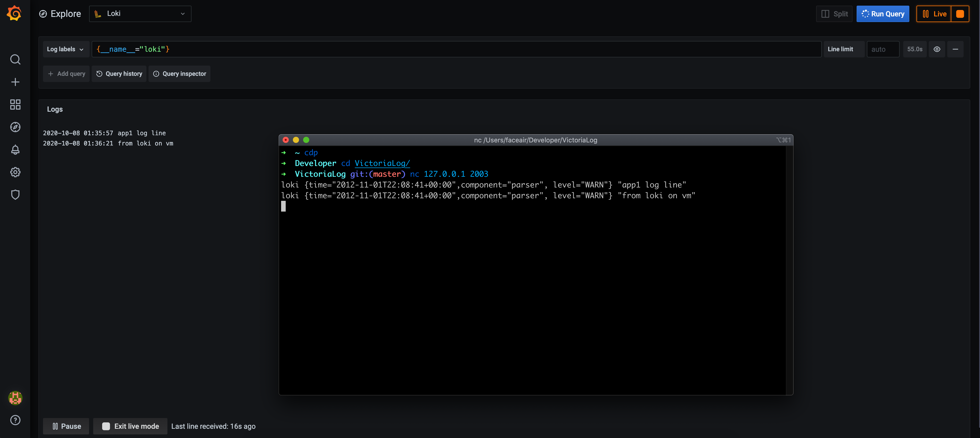The height and width of the screenshot is (438, 980).
Task: Open the Configuration gear icon
Action: pos(15,172)
